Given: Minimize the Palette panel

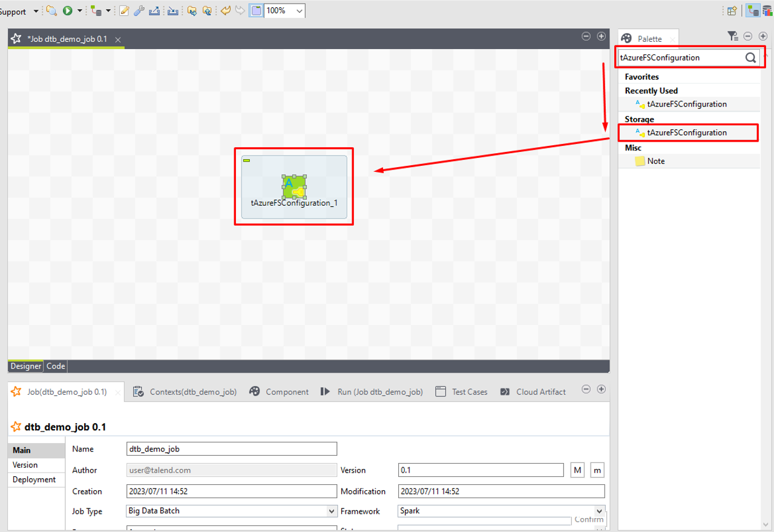Looking at the screenshot, I should (x=747, y=36).
